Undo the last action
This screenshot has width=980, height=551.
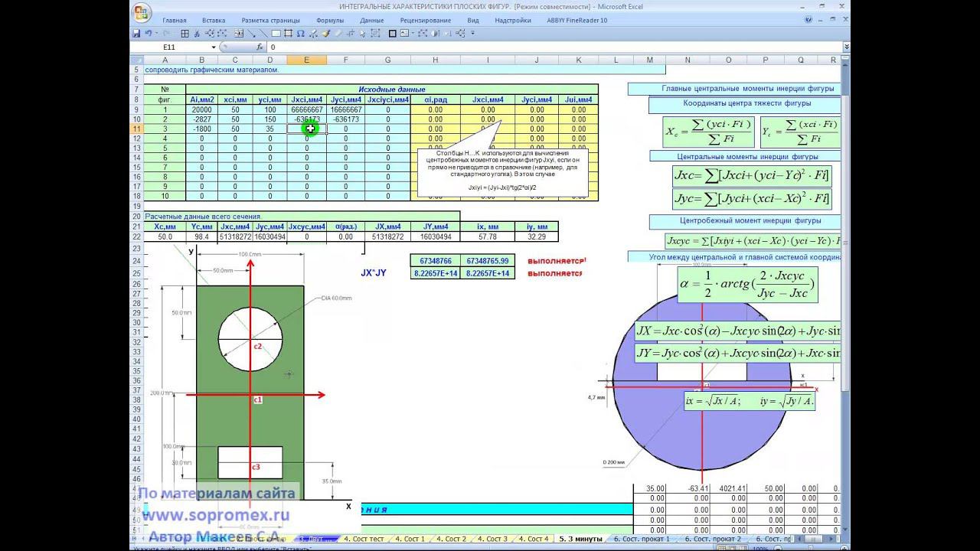(x=148, y=34)
